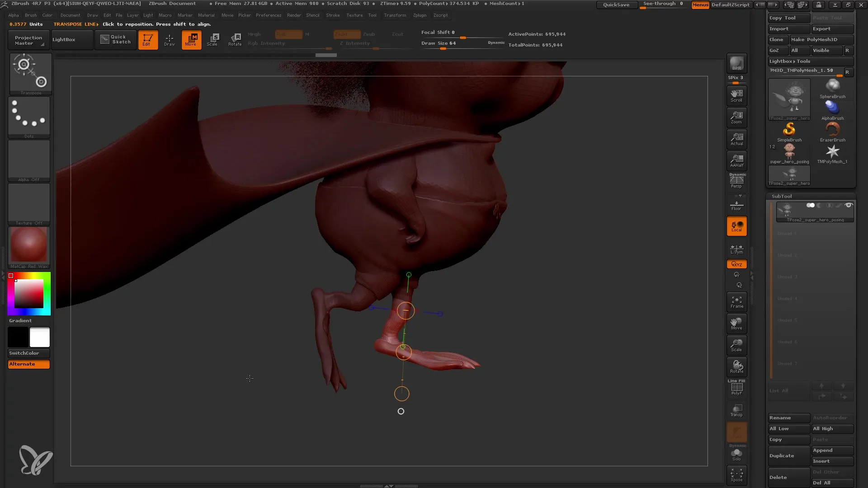Toggle the Floor grid
The height and width of the screenshot is (488, 868).
coord(736,205)
